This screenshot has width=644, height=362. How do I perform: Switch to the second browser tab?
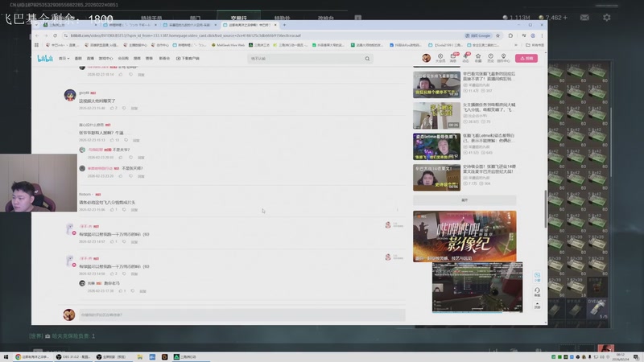[130, 25]
